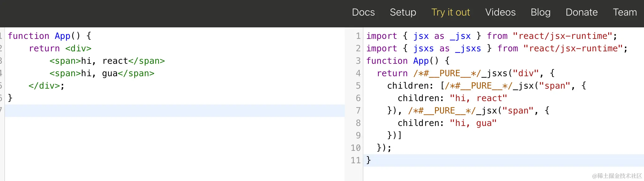Click output line number 11 in gutter
The width and height of the screenshot is (644, 181).
click(356, 160)
